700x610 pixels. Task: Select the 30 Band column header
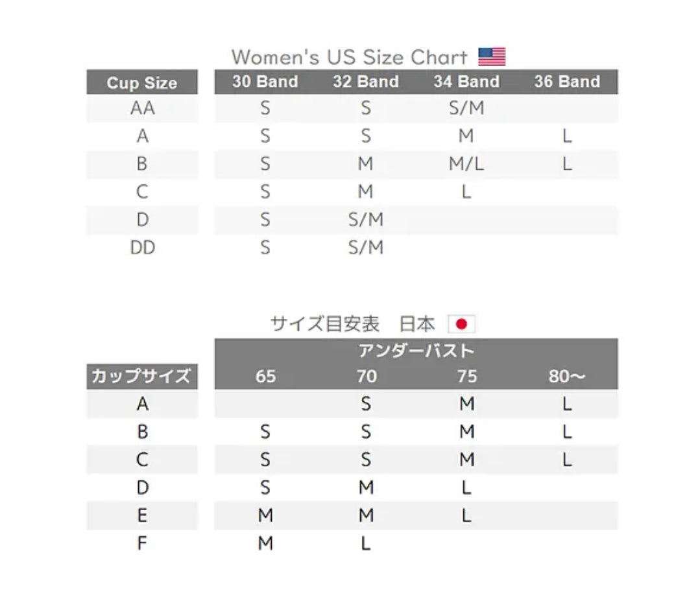click(265, 82)
